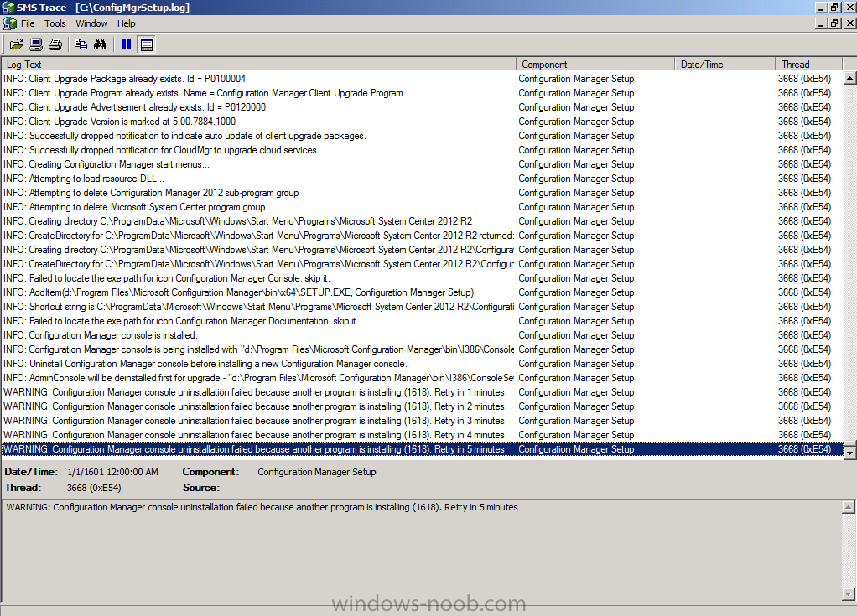This screenshot has width=857, height=616.
Task: Sort by the Component column header
Action: coord(595,64)
